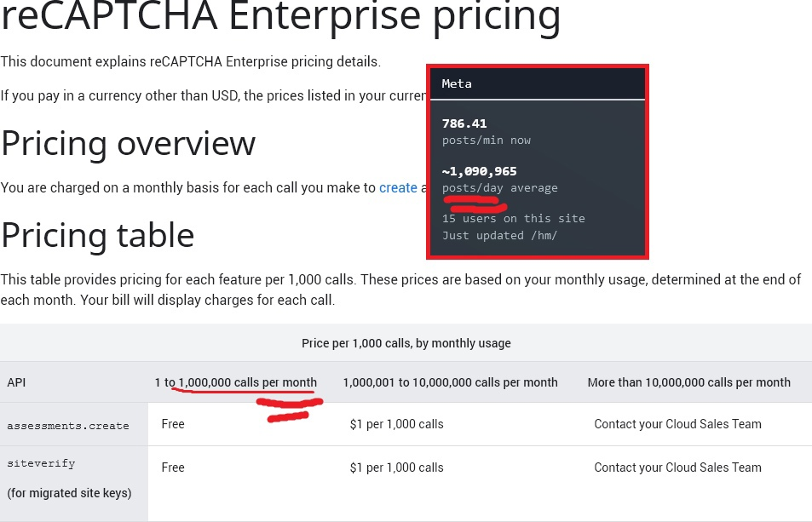
Task: Click the "reCAPTCHA Enterprise pricing" page title
Action: tap(280, 16)
